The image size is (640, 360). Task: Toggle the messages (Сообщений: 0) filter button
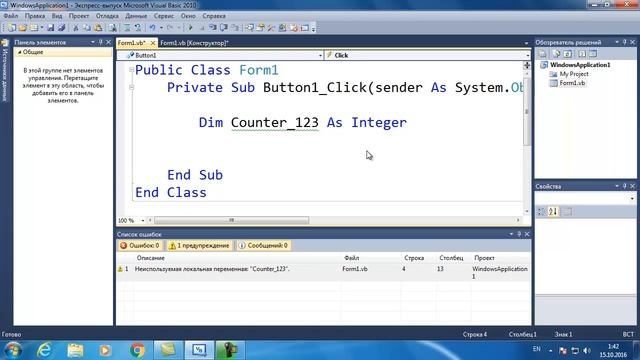(x=263, y=245)
